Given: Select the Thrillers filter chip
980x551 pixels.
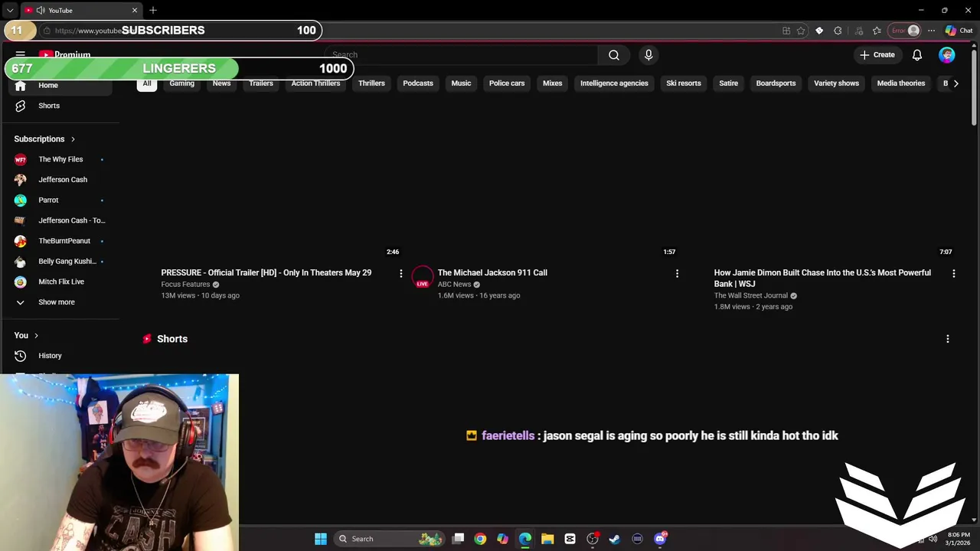Looking at the screenshot, I should point(371,83).
